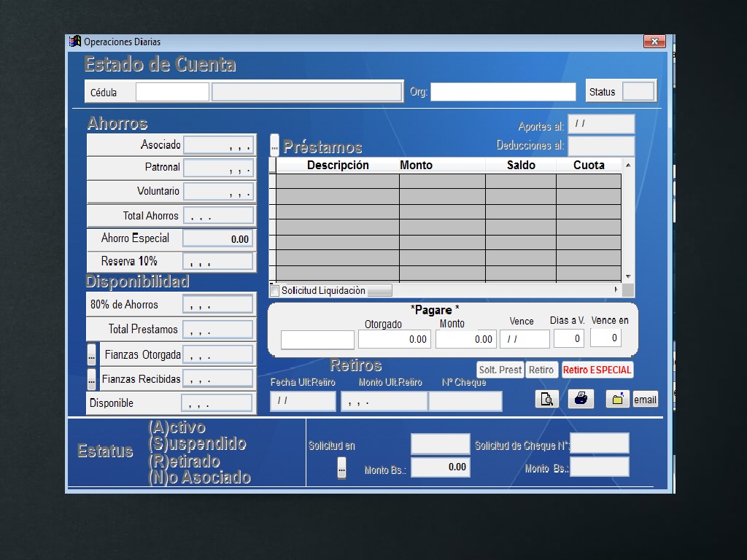This screenshot has height=560, width=747.
Task: Close the Operaciones Diarias window
Action: [x=654, y=42]
